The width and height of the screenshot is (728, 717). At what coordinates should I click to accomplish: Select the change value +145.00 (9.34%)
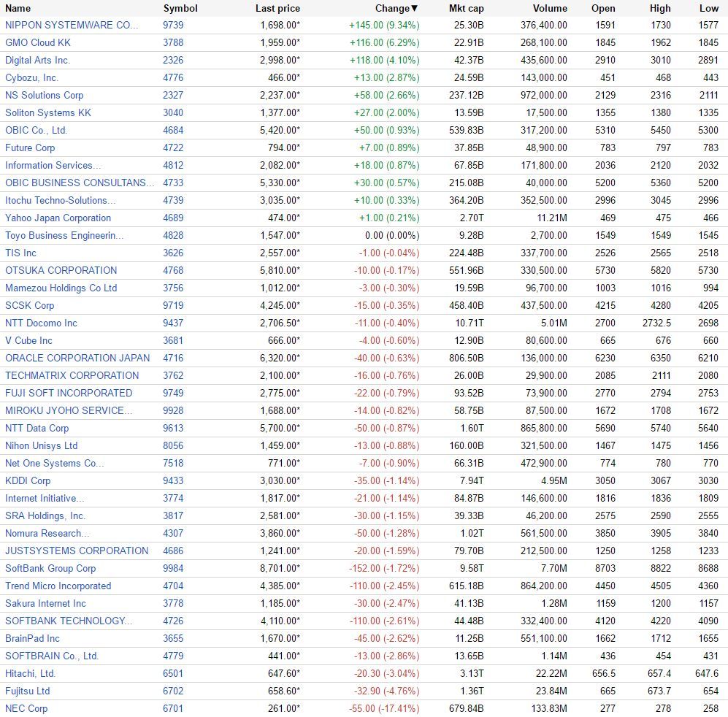click(x=384, y=25)
